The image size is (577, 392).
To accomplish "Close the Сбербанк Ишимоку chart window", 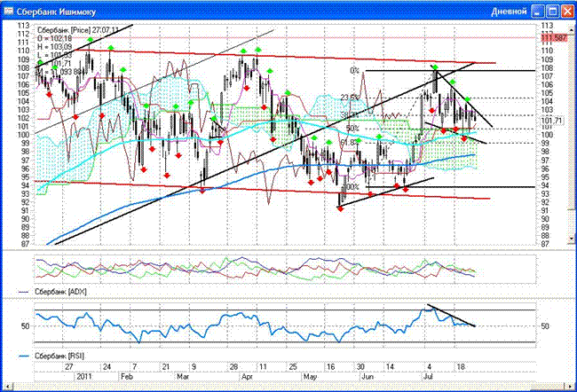I will coord(567,12).
